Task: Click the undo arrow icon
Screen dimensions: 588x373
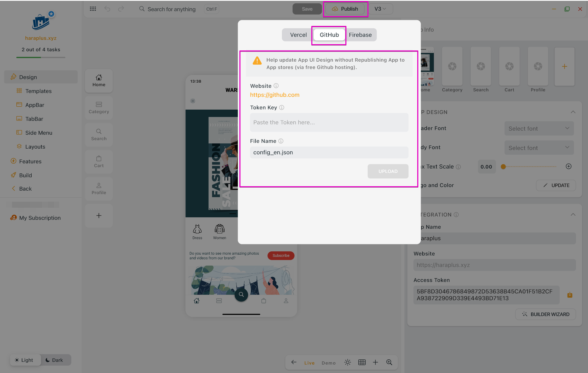Action: click(x=107, y=9)
